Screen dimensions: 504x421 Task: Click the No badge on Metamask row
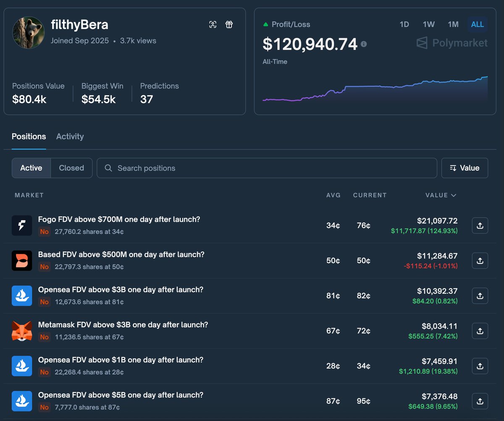(44, 337)
